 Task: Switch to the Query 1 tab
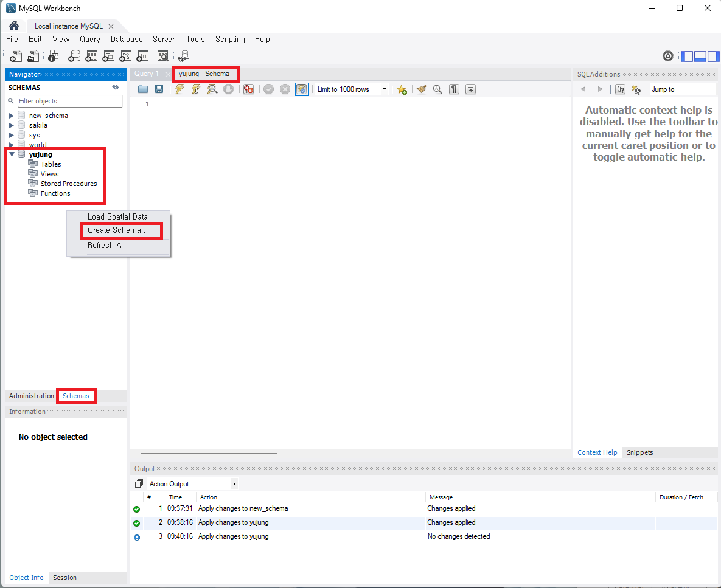pos(147,74)
